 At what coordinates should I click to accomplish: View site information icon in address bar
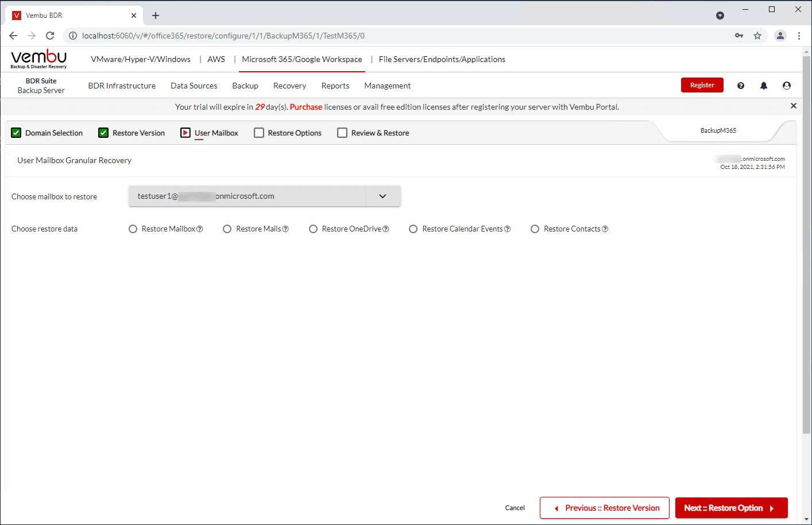point(73,36)
